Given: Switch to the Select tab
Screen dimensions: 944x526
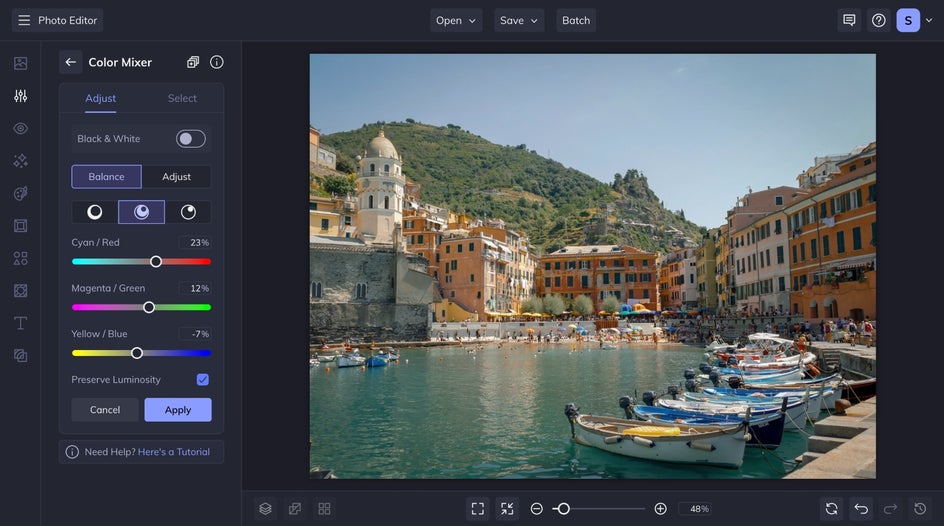Looking at the screenshot, I should pyautogui.click(x=182, y=98).
